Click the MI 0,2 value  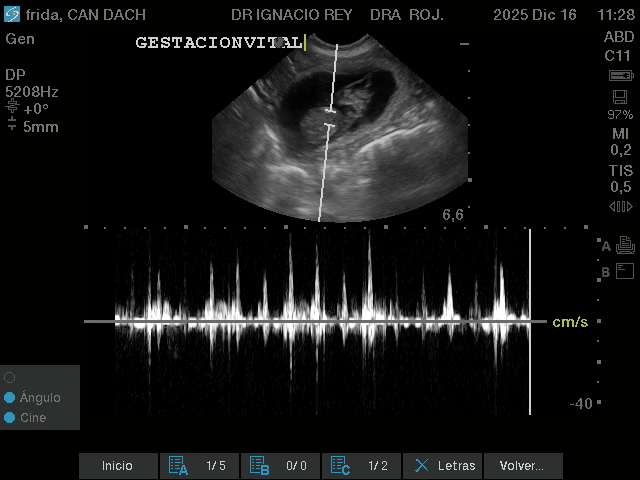tap(620, 142)
